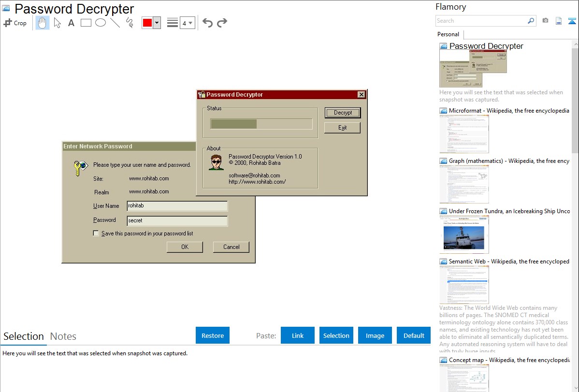Screen dimensions: 579x392
Task: Click the snapshot icon beside the page title
Action: pyautogui.click(x=6, y=9)
